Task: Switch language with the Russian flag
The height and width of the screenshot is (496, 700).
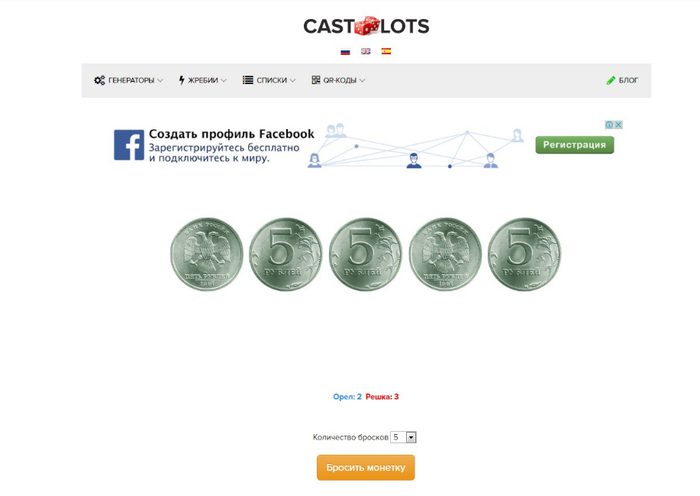Action: pyautogui.click(x=345, y=51)
